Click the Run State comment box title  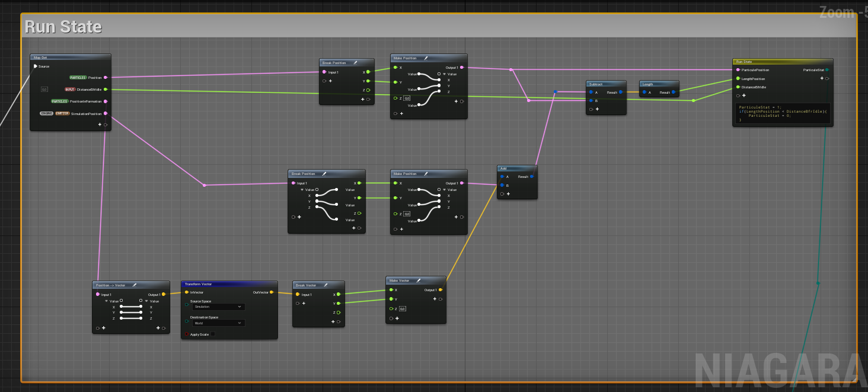pos(63,27)
